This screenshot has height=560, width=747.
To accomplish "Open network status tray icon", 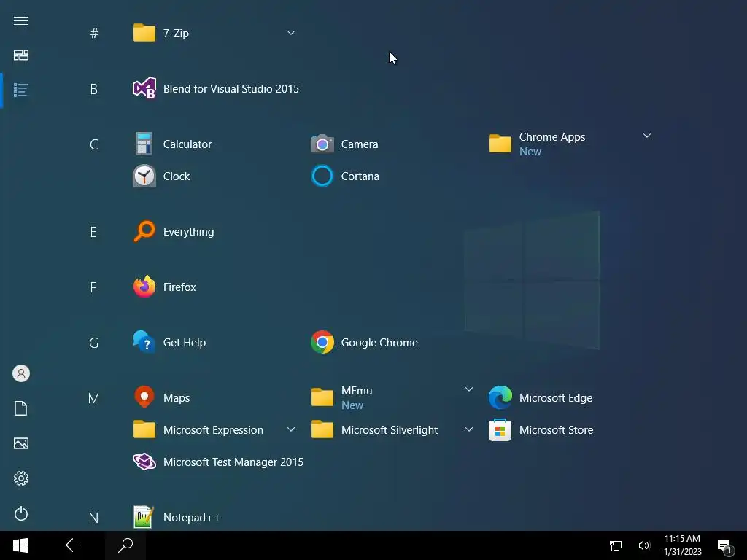I will pos(616,545).
